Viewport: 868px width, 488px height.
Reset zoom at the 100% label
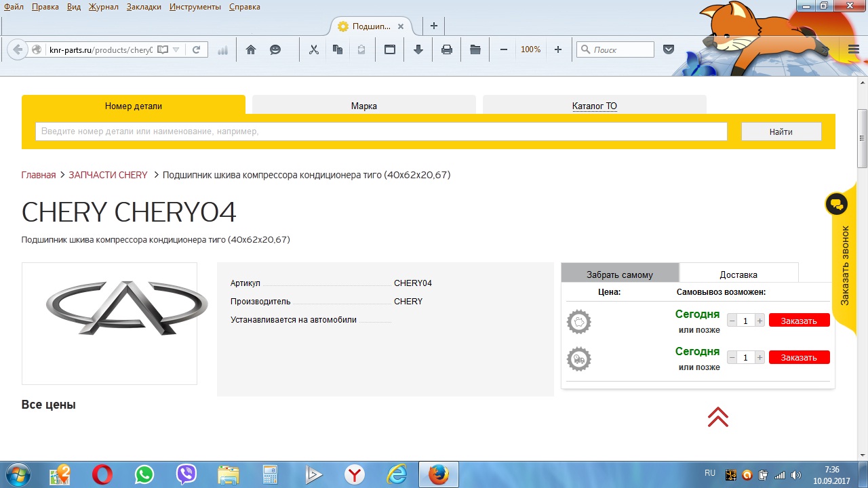[531, 49]
